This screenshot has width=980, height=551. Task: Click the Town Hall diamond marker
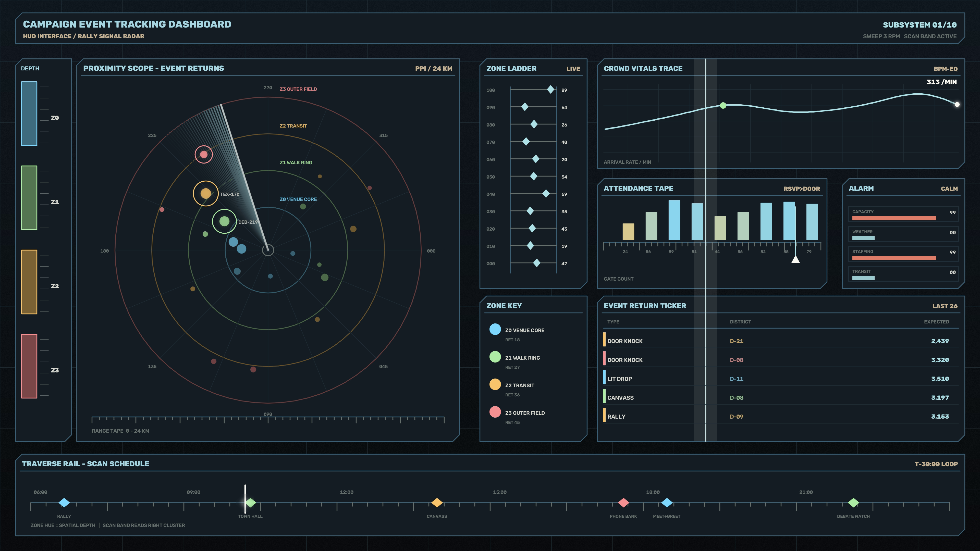click(x=250, y=503)
